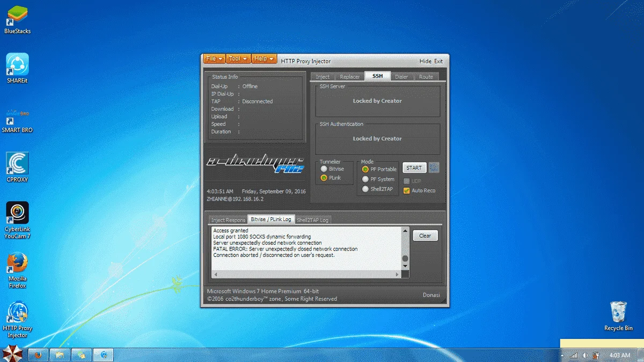The width and height of the screenshot is (644, 362).
Task: Click the log's horizontal scrollbar track
Action: [307, 274]
